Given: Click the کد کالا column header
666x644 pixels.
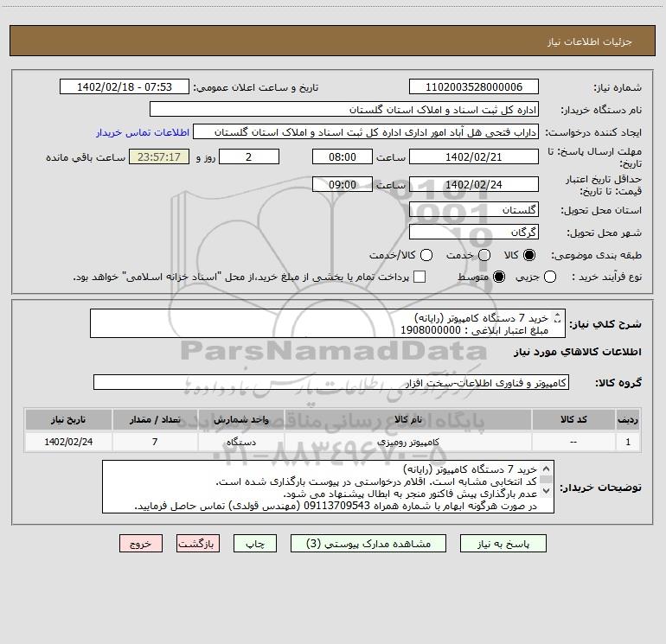Looking at the screenshot, I should pyautogui.click(x=573, y=420).
